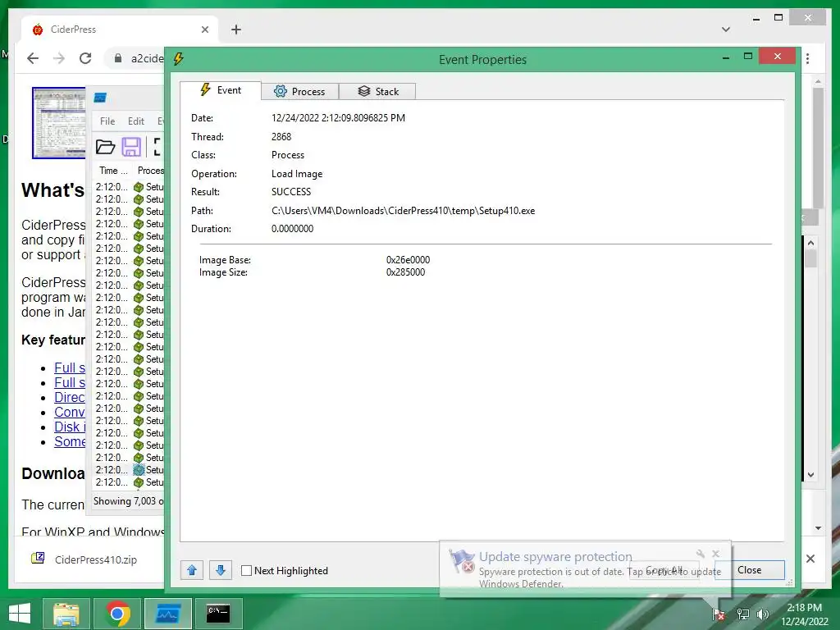The width and height of the screenshot is (840, 630).
Task: Click the taskbar clock showing 2:18 PM
Action: point(804,614)
